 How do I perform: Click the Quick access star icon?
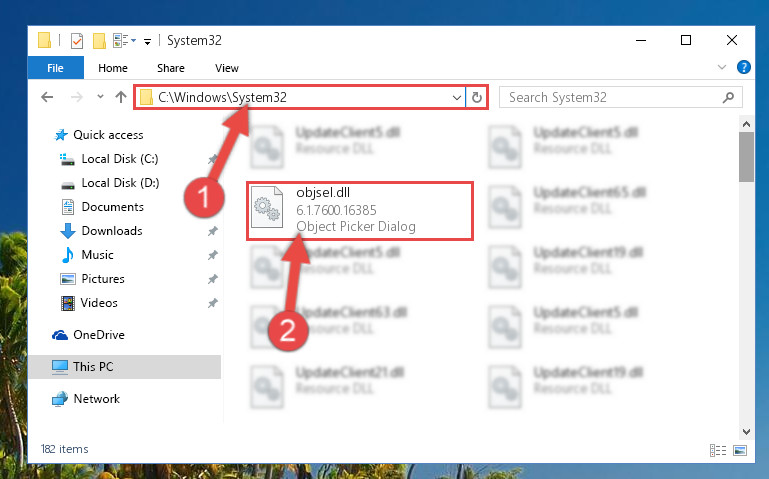point(61,135)
